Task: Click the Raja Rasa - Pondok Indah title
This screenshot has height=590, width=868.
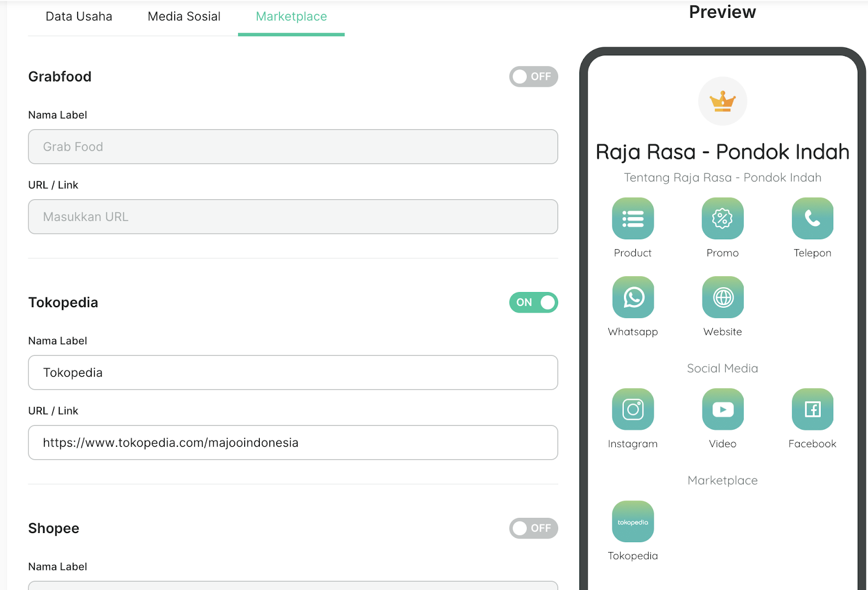Action: coord(723,152)
